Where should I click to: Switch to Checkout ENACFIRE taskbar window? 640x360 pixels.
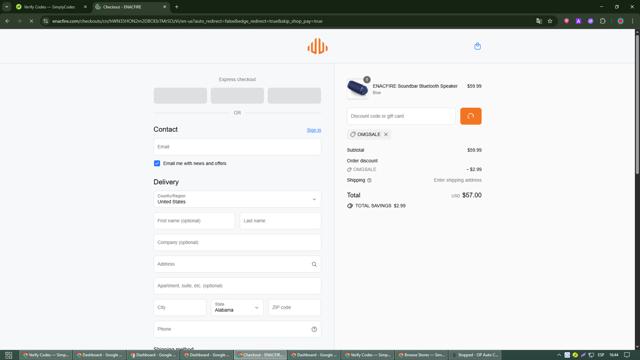[x=260, y=355]
